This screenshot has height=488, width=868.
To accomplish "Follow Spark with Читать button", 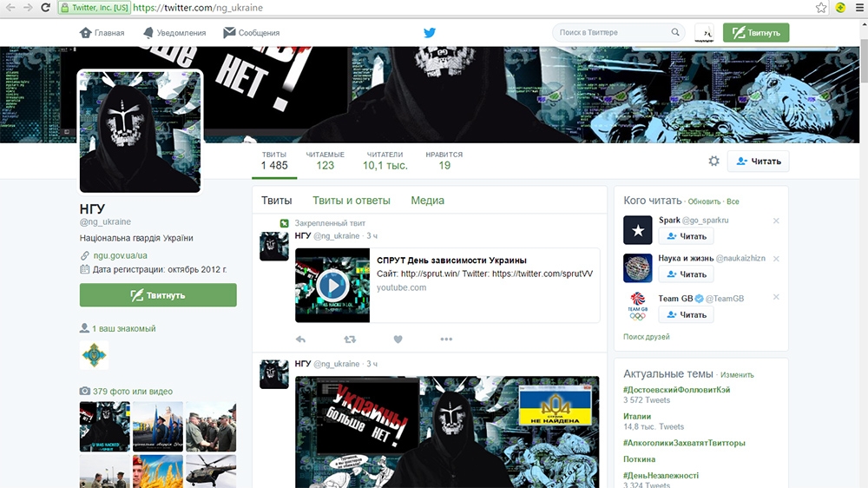I will tap(686, 236).
